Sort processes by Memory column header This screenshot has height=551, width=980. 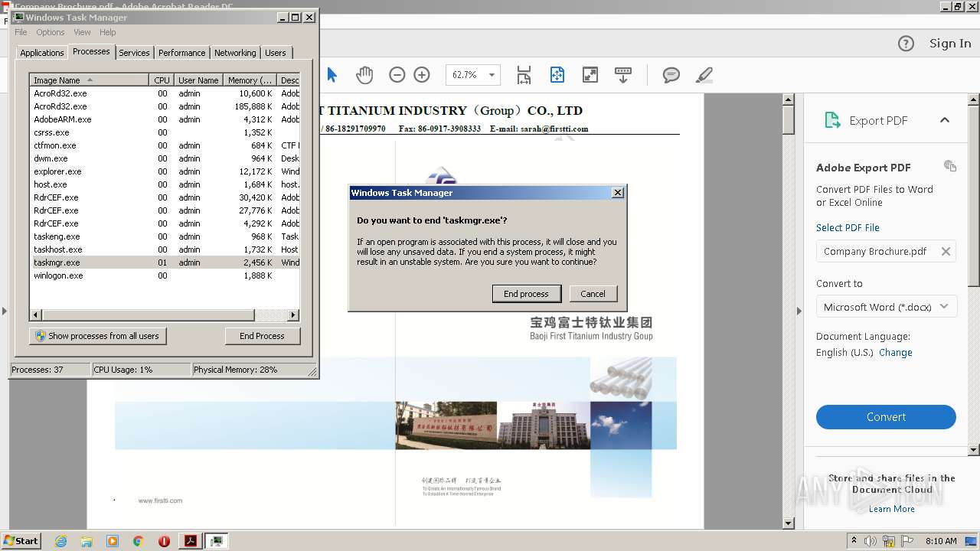(250, 80)
